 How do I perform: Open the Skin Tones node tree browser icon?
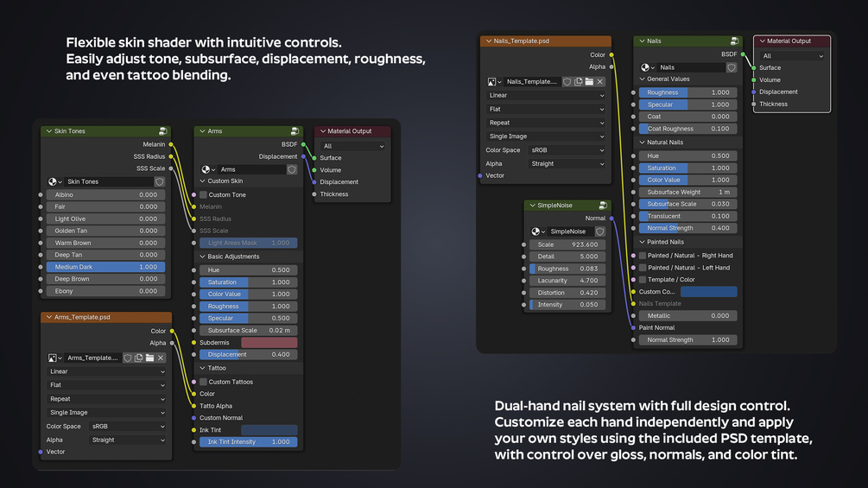point(54,181)
